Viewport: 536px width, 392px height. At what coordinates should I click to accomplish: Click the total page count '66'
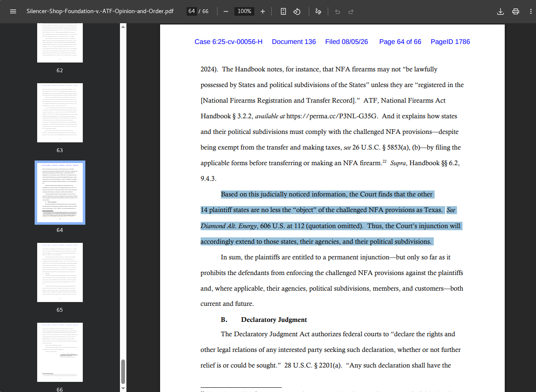[x=205, y=11]
